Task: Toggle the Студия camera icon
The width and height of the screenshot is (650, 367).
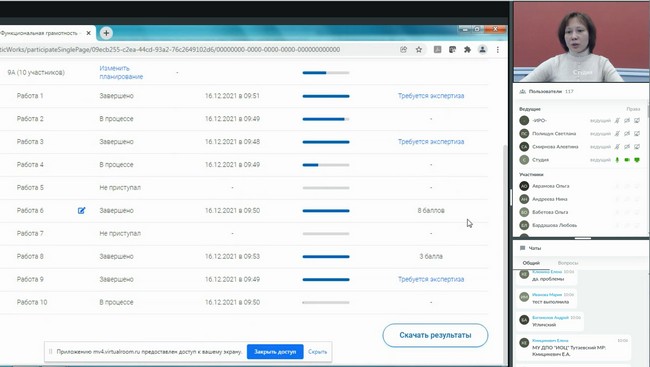Action: pyautogui.click(x=627, y=160)
